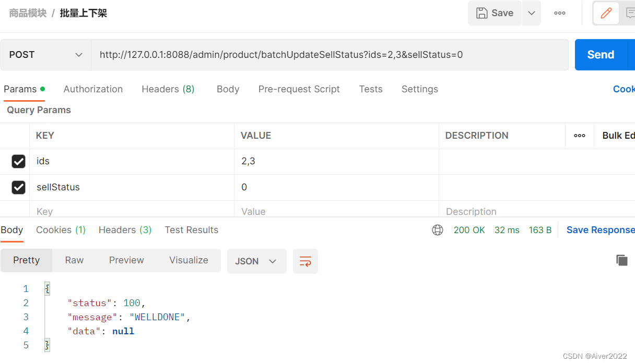Screen dimensions: 635x364
Task: Open the JSON format dropdown
Action: click(256, 261)
